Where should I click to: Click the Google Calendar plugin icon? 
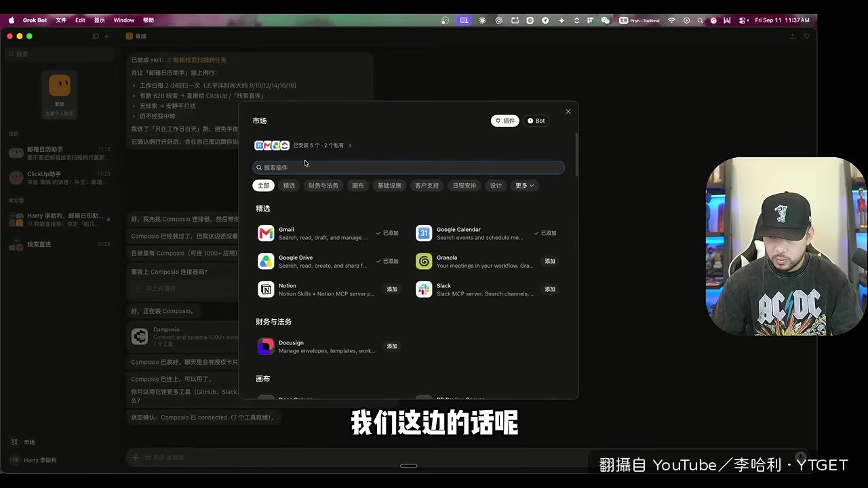(x=424, y=233)
